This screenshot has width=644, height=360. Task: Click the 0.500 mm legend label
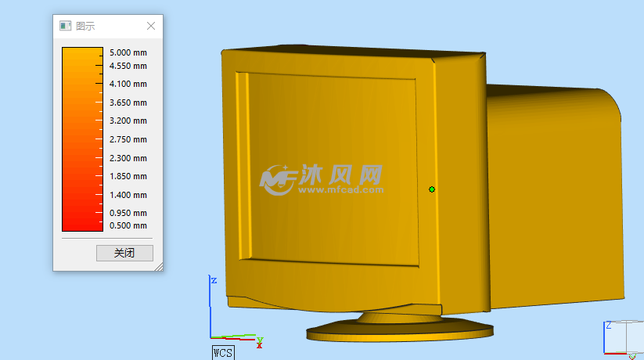128,226
